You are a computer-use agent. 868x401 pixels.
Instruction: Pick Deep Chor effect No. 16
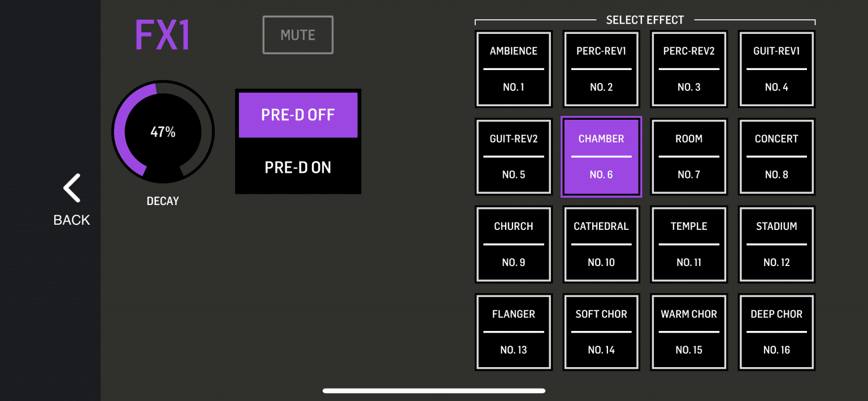click(x=776, y=332)
